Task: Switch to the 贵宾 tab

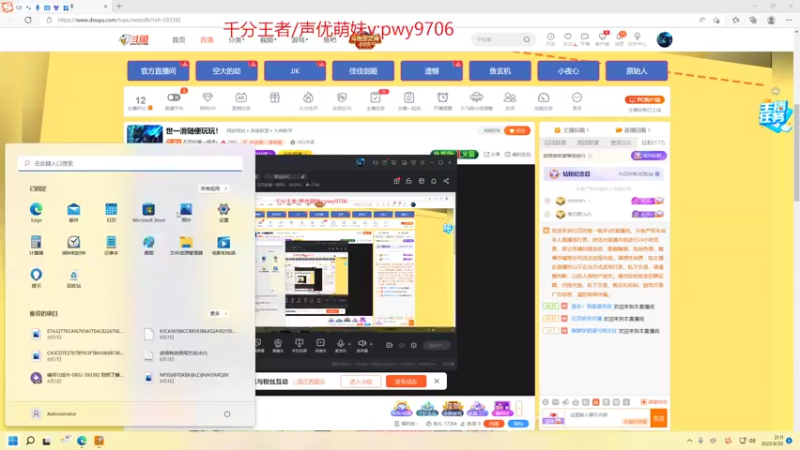Action: 621,143
